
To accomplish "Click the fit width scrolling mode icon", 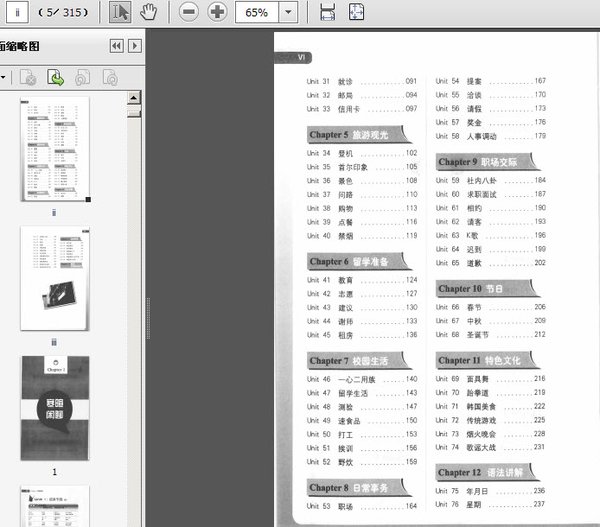I will coord(327,12).
